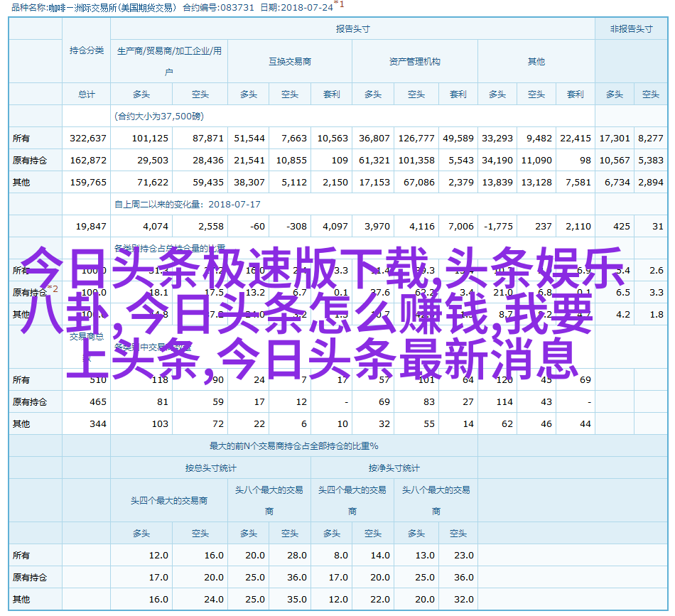Click the spread value 10,563
This screenshot has width=675, height=616.
(x=333, y=138)
